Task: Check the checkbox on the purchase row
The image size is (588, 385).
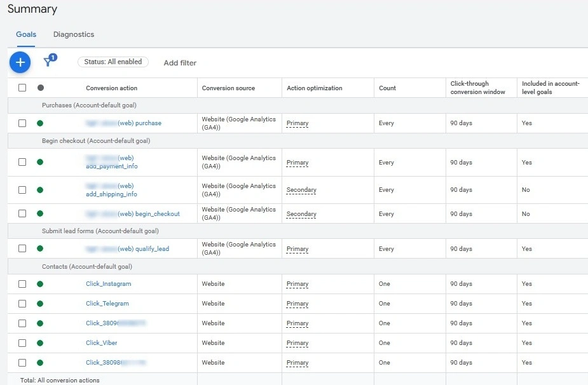Action: click(x=22, y=123)
